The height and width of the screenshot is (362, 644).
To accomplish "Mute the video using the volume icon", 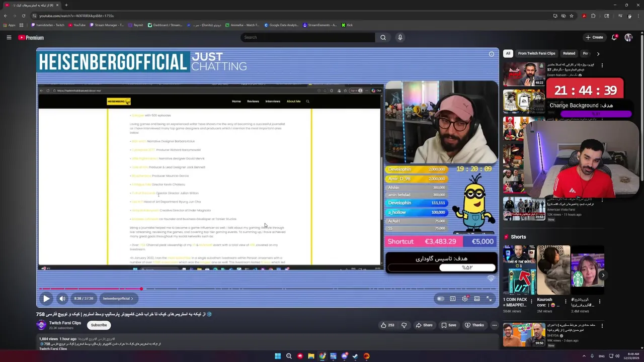I will click(62, 299).
